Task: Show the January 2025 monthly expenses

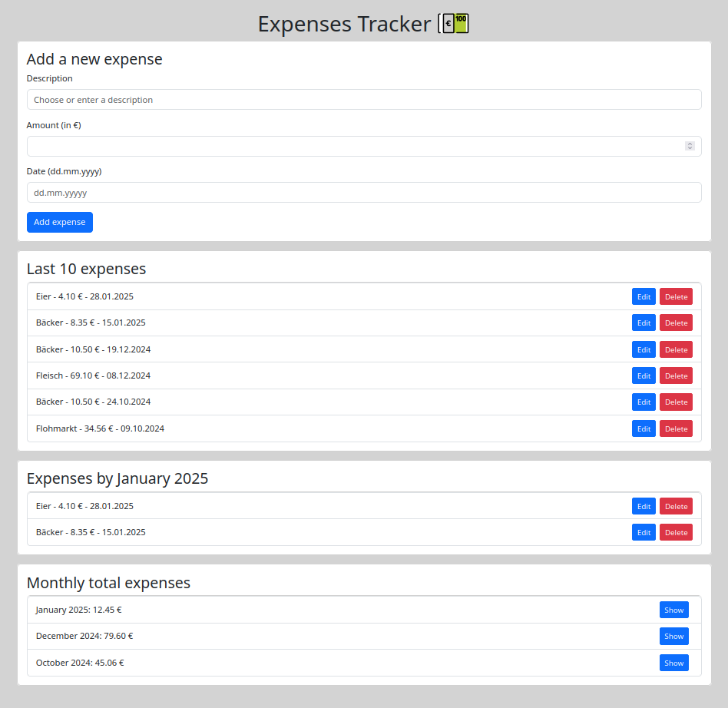Action: 673,610
